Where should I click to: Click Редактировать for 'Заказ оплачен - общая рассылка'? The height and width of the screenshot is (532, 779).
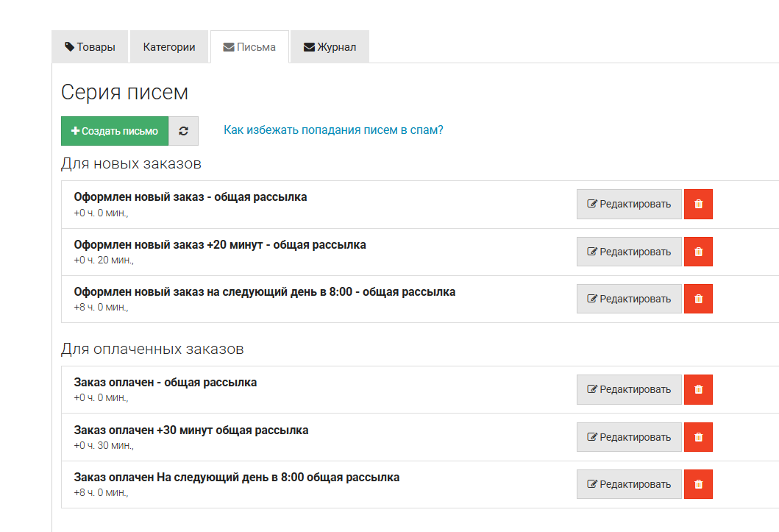point(629,390)
